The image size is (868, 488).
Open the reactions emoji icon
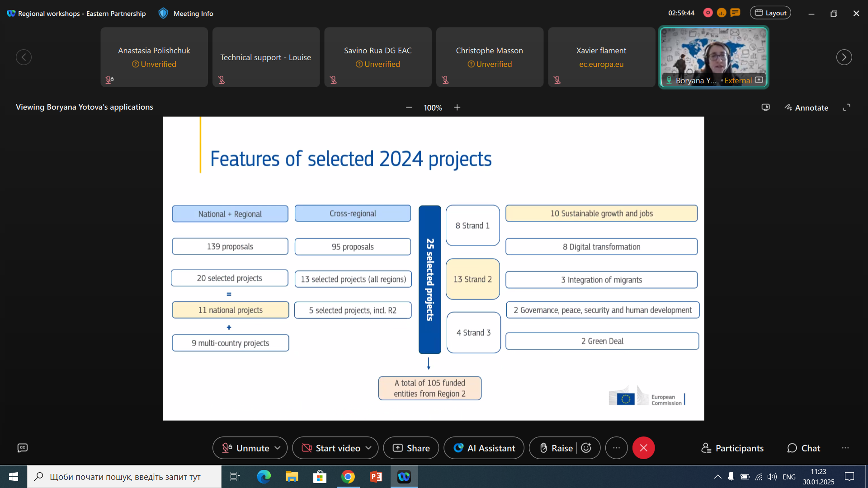tap(586, 448)
